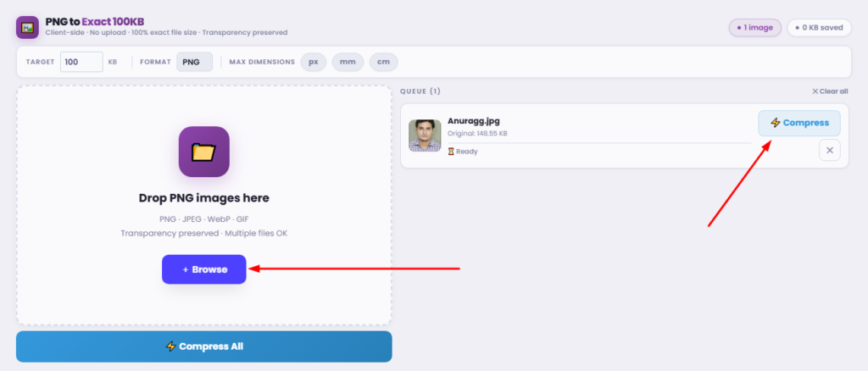Click the folder icon in drop zone
The width and height of the screenshot is (868, 371).
[203, 152]
